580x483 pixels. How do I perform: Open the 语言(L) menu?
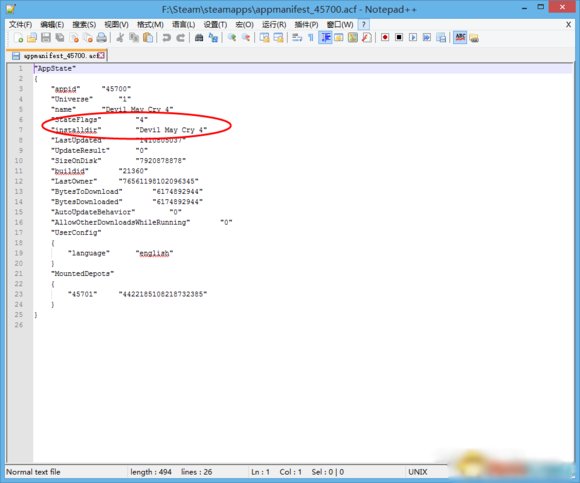pos(183,25)
